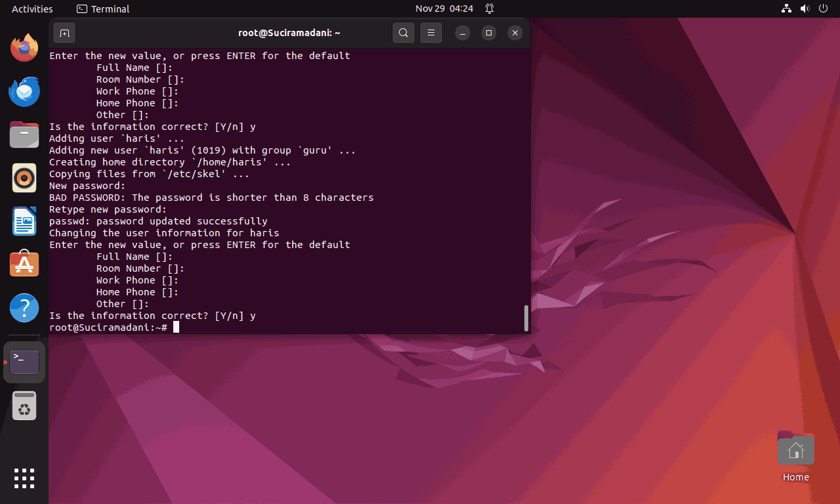The image size is (840, 504).
Task: Click the Activities button
Action: pyautogui.click(x=32, y=9)
